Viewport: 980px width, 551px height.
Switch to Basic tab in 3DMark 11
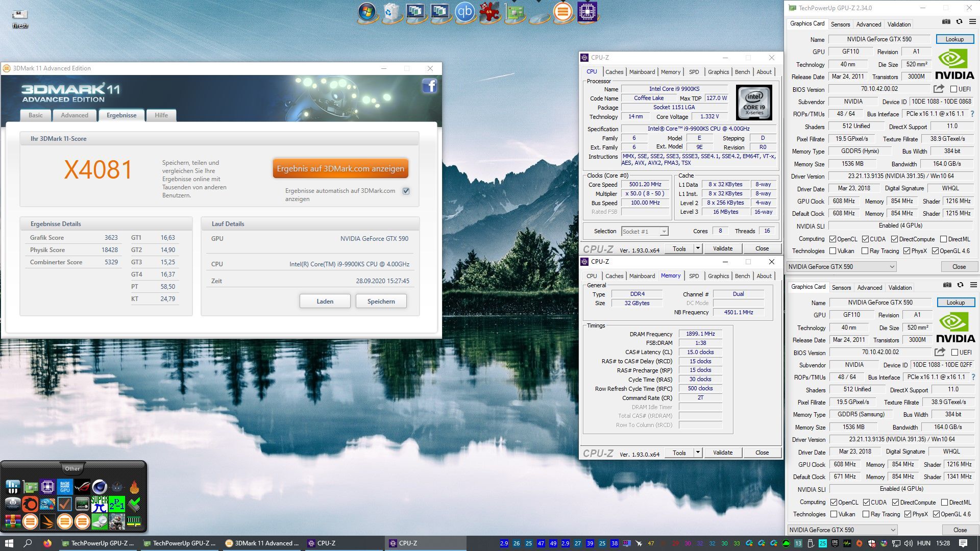coord(36,115)
